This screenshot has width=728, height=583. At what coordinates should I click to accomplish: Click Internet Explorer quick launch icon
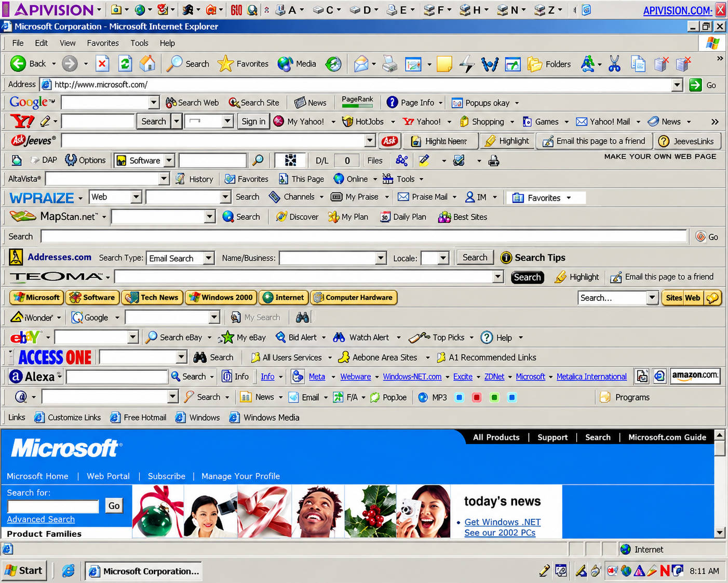click(x=68, y=571)
